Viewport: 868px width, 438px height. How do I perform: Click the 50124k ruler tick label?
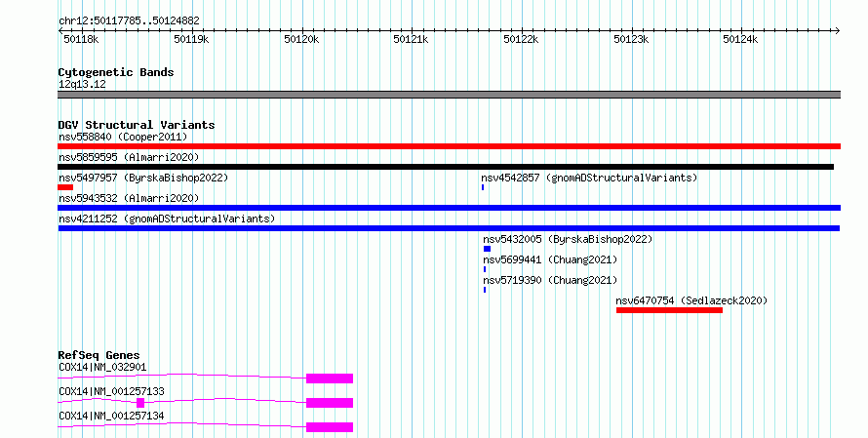point(740,39)
